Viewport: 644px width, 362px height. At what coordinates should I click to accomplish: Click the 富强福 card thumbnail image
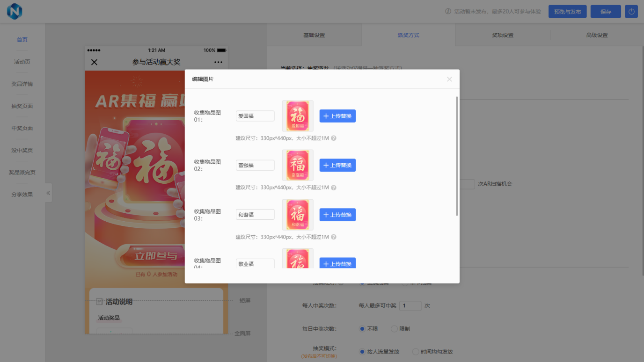297,165
